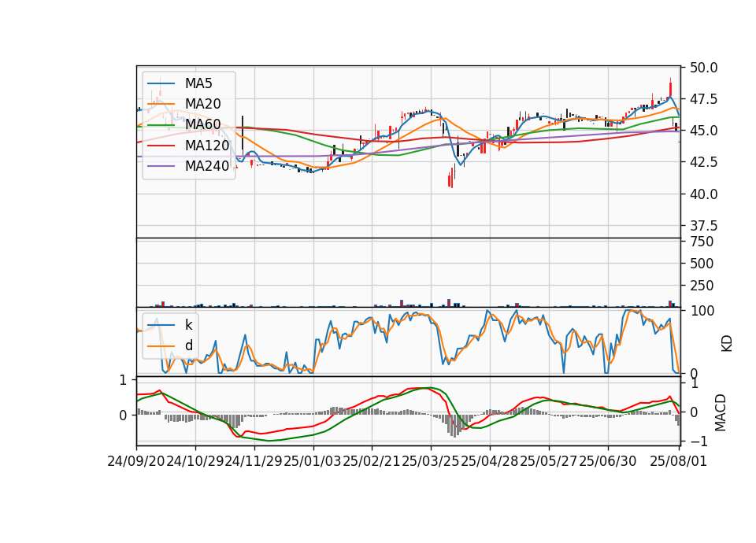Click the deepest MACD histogram bars in April
The image size is (756, 543).
tap(454, 426)
